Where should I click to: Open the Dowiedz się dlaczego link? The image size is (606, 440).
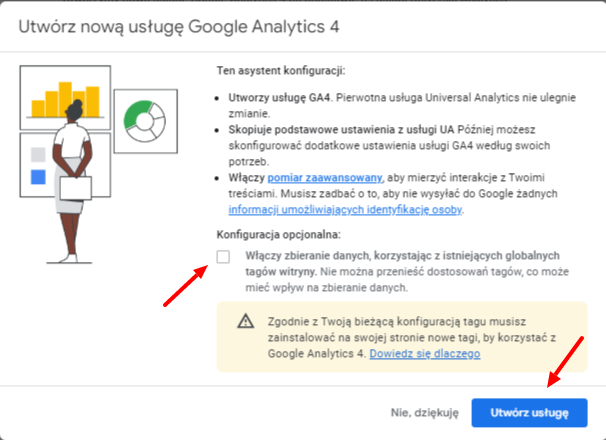tap(425, 353)
